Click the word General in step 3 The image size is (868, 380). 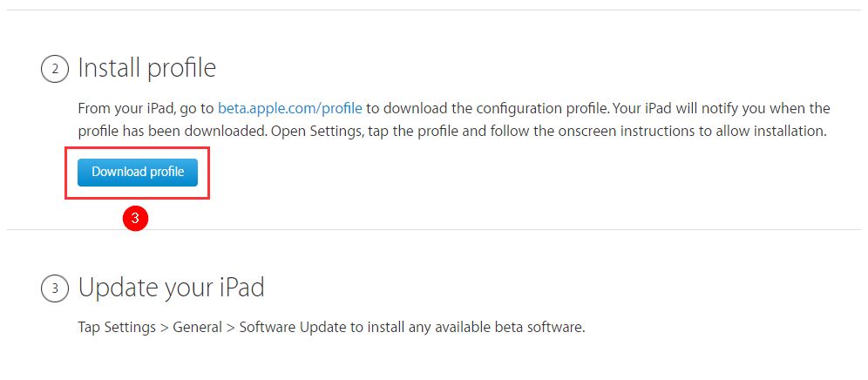pyautogui.click(x=197, y=328)
